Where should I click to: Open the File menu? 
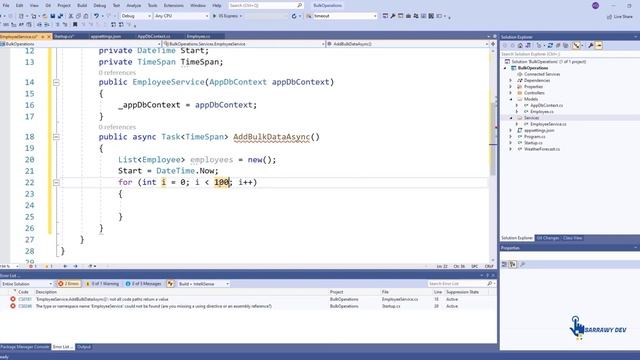click(x=6, y=5)
